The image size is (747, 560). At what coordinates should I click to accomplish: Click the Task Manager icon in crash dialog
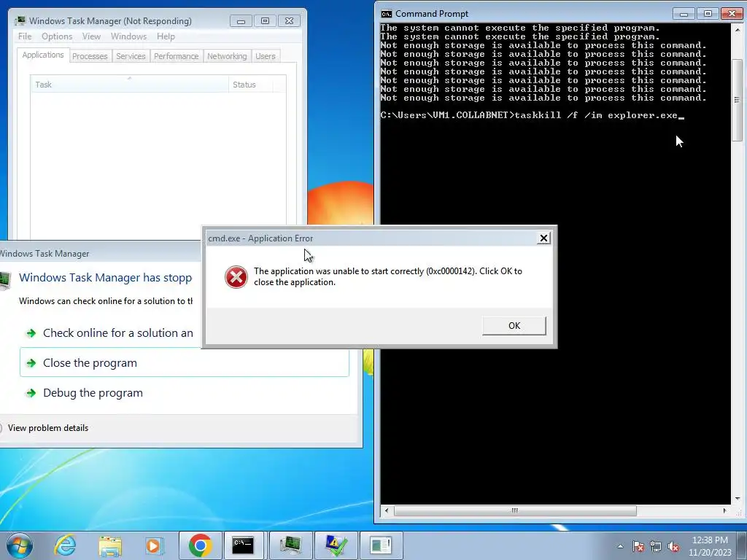(5, 280)
